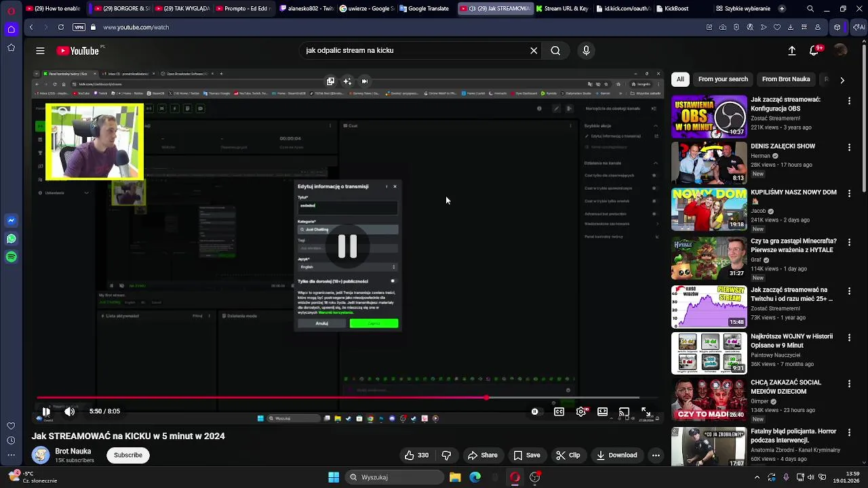Cast the video to a TV

[624, 411]
